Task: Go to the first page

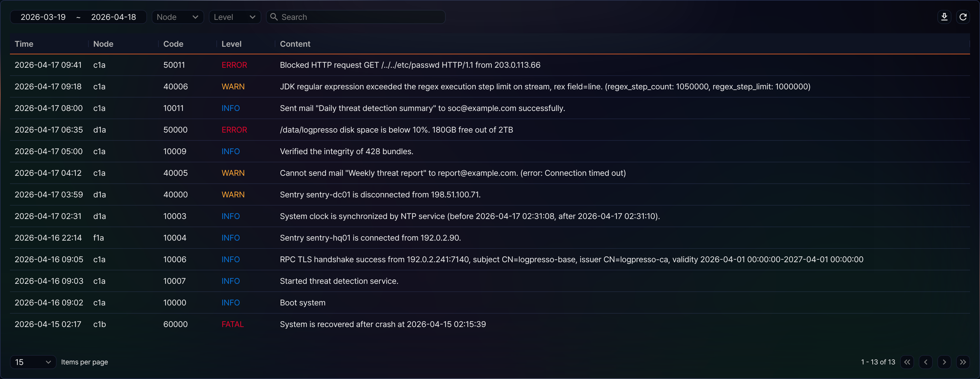Action: [x=907, y=362]
